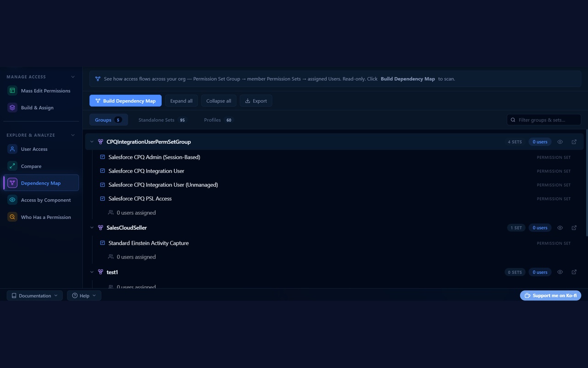Toggle checkbox for Salesforce CPQ PSL Access
Viewport: 588px width, 368px height.
(x=103, y=198)
